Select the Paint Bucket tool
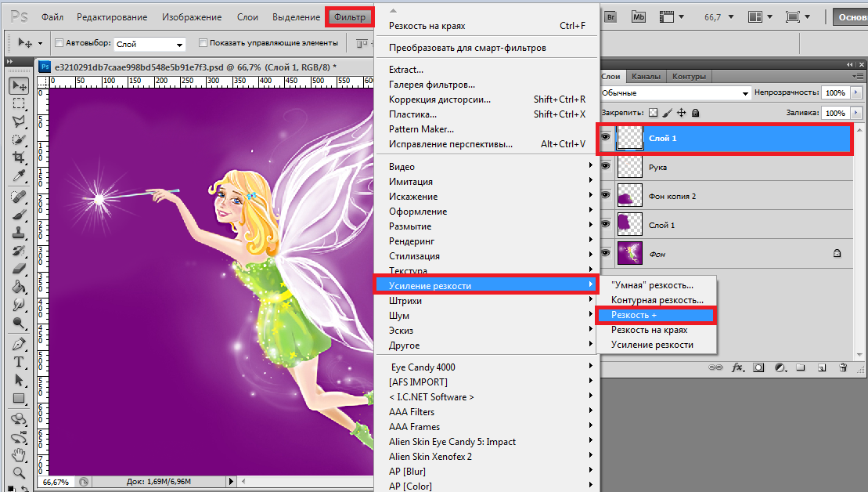868x492 pixels. 19,287
